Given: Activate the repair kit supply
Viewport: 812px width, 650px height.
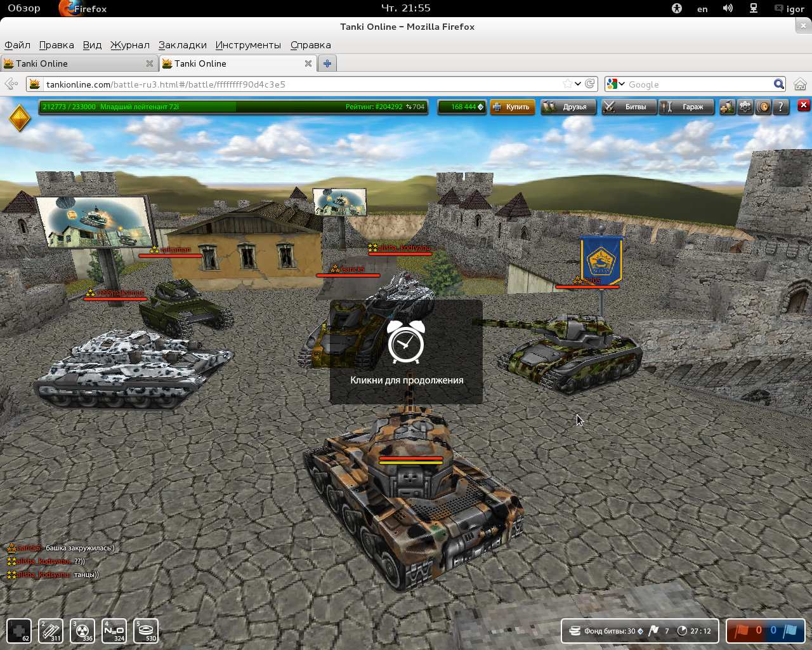Looking at the screenshot, I should click(19, 630).
